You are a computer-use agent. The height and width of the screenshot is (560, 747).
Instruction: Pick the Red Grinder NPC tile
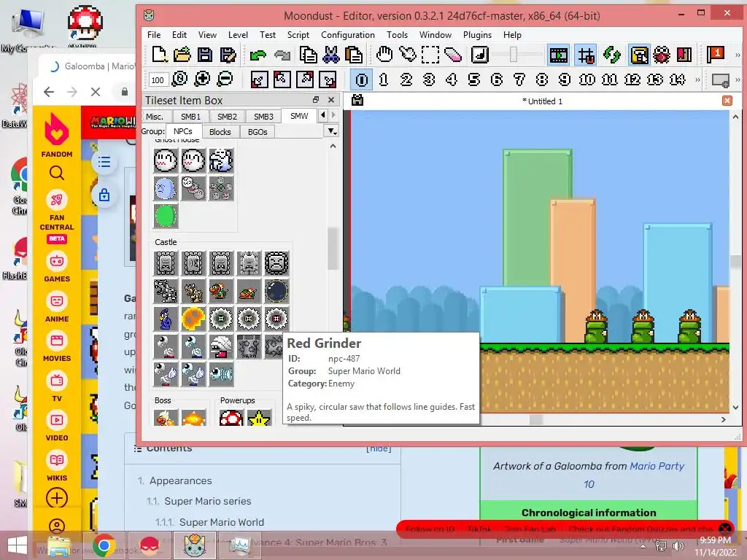click(276, 319)
